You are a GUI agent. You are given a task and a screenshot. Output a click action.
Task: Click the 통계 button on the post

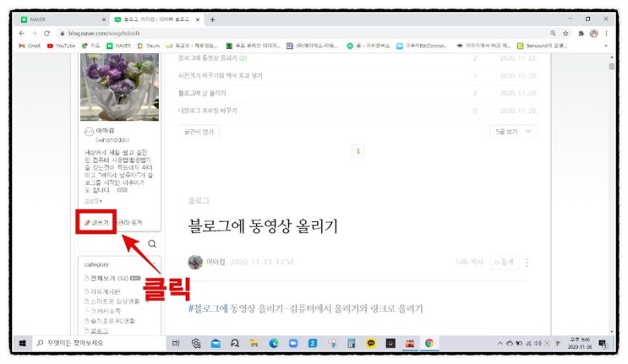tap(505, 262)
